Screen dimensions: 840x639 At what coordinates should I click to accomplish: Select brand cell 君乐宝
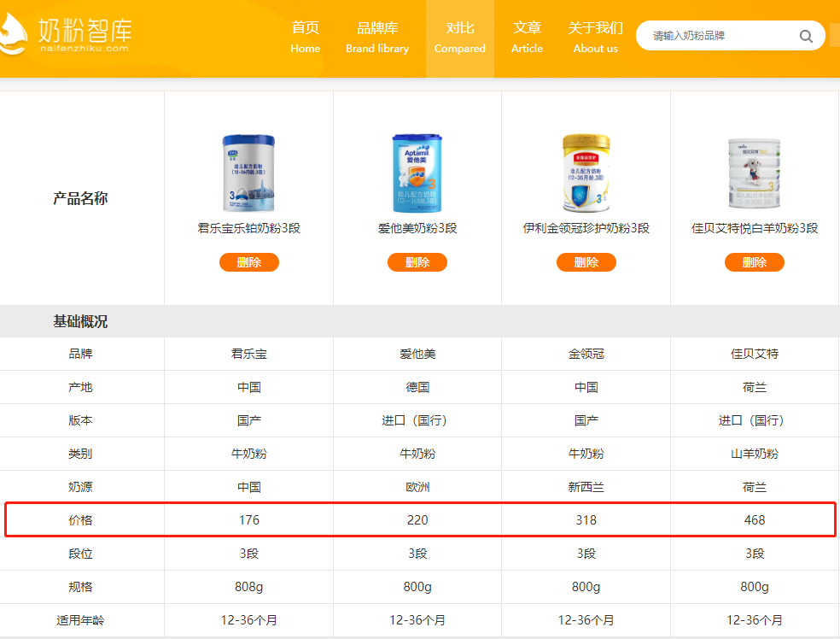pos(249,354)
